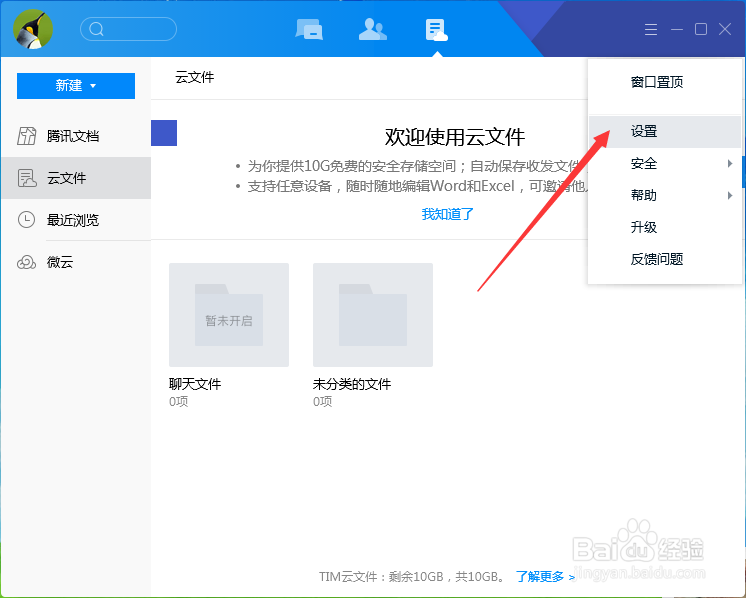
Task: Open 最近浏览 in the sidebar
Action: tap(76, 220)
